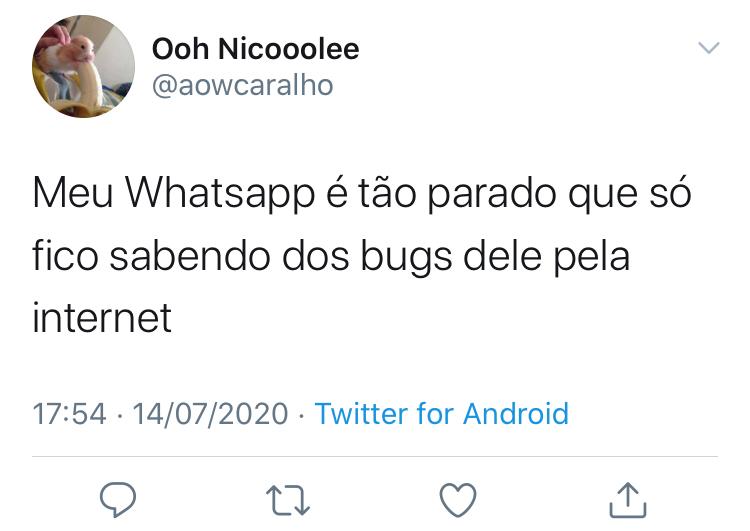The height and width of the screenshot is (531, 750).
Task: Follow the Twitter for Android source link
Action: (441, 413)
